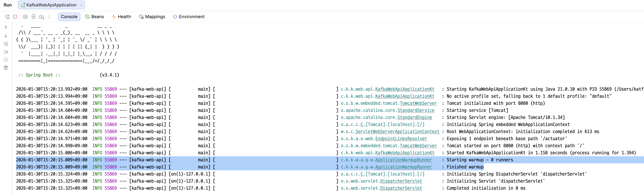This screenshot has height=195, width=644.
Task: Click the print console icon
Action: (6, 60)
